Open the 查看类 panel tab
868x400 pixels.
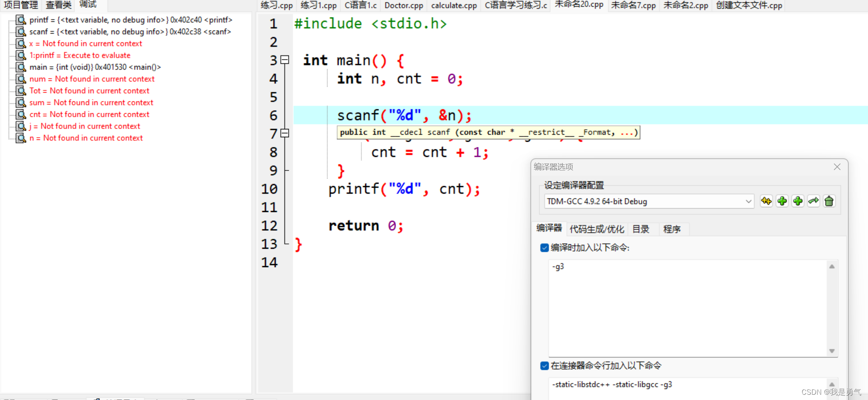tap(58, 5)
